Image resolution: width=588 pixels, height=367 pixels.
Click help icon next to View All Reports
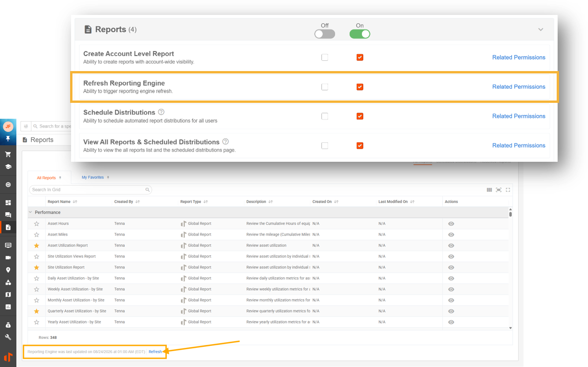click(226, 142)
